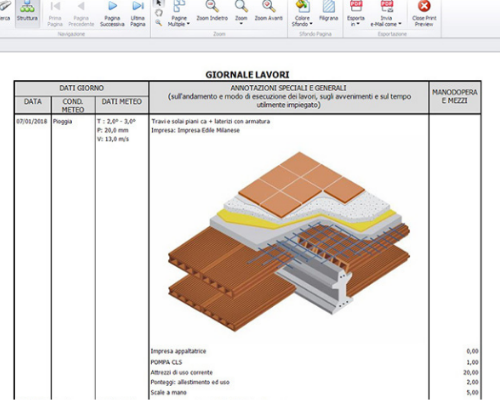The height and width of the screenshot is (400, 500).
Task: Open the Filigrana watermark settings
Action: [329, 11]
